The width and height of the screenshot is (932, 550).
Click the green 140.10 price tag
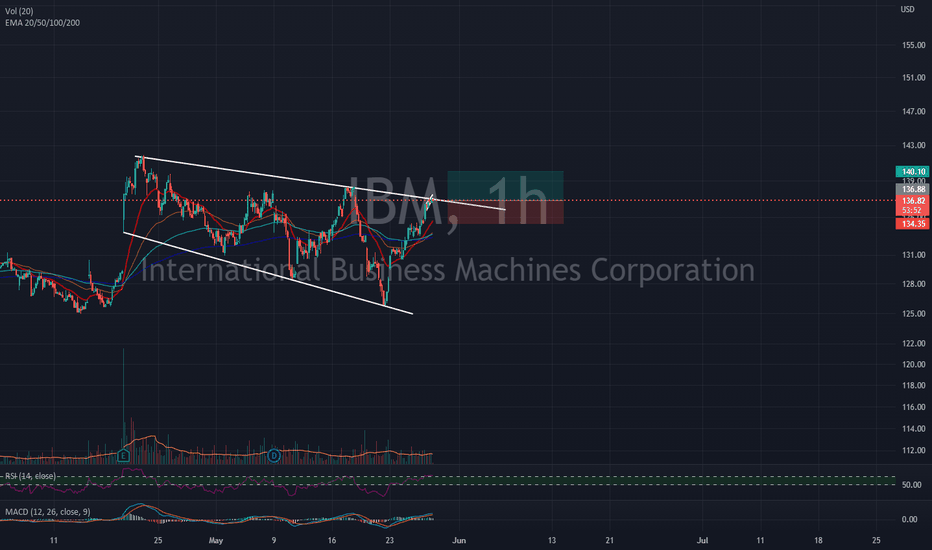[912, 171]
